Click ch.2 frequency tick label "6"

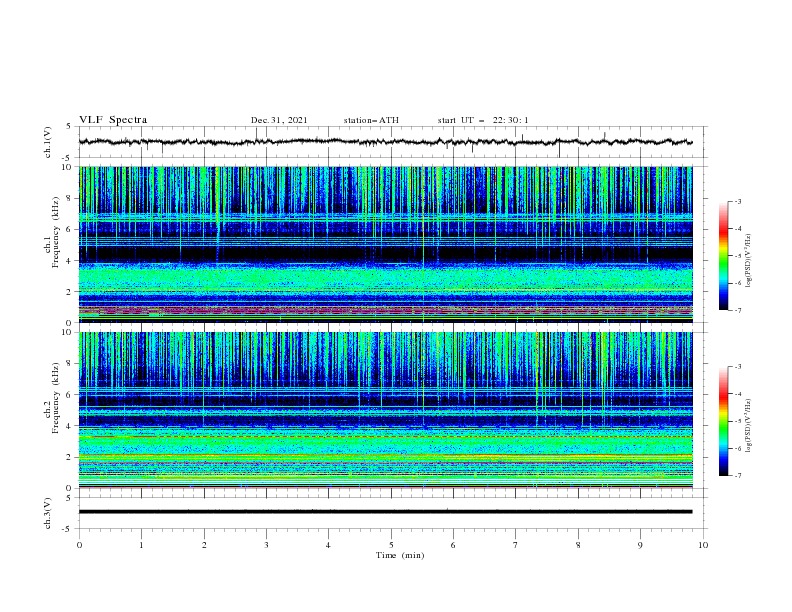coord(70,395)
